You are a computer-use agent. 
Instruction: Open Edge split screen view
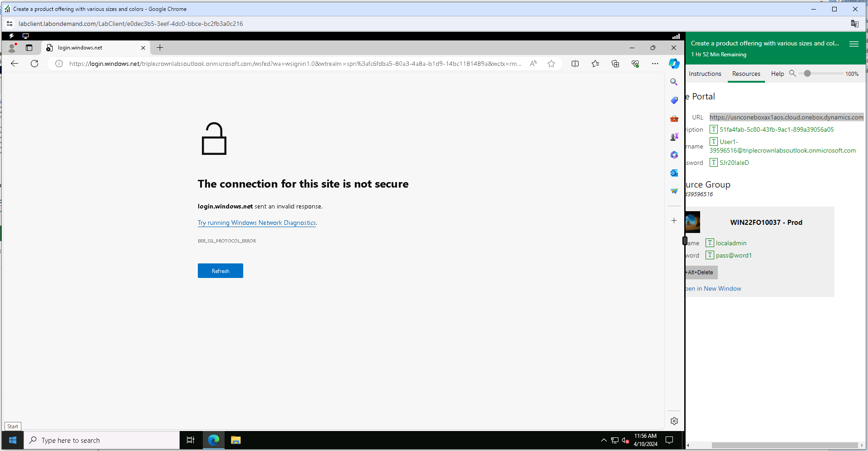coord(575,64)
